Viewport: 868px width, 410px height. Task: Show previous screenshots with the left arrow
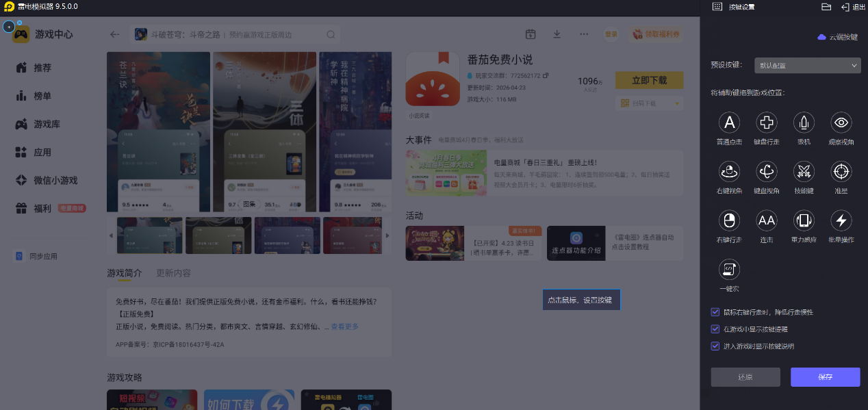point(111,235)
